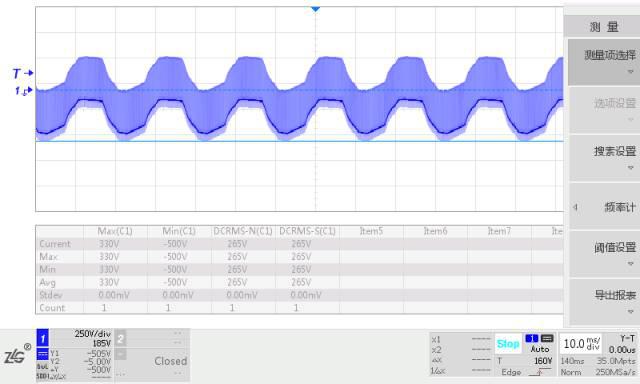Toggle the Stop acquisition status

point(508,344)
